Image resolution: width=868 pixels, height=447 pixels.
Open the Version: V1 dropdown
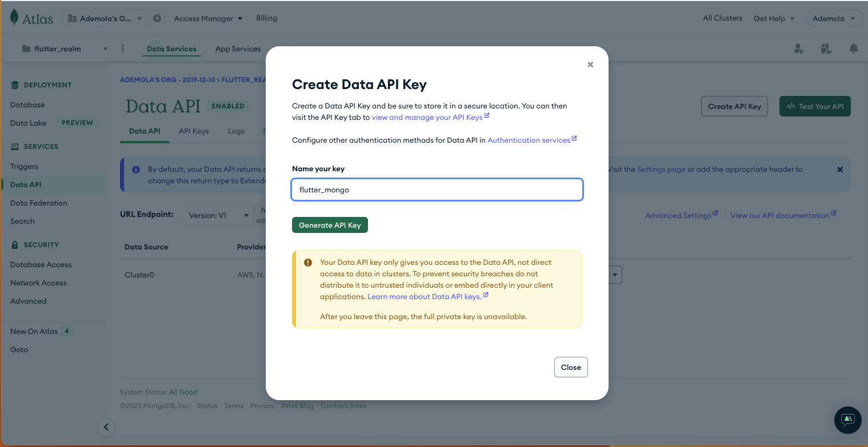coord(218,215)
